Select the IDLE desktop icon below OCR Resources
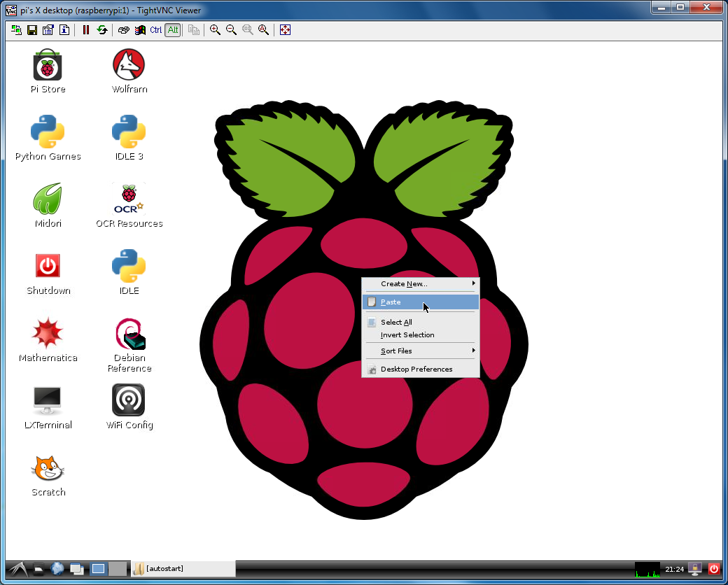The width and height of the screenshot is (728, 585). tap(129, 272)
